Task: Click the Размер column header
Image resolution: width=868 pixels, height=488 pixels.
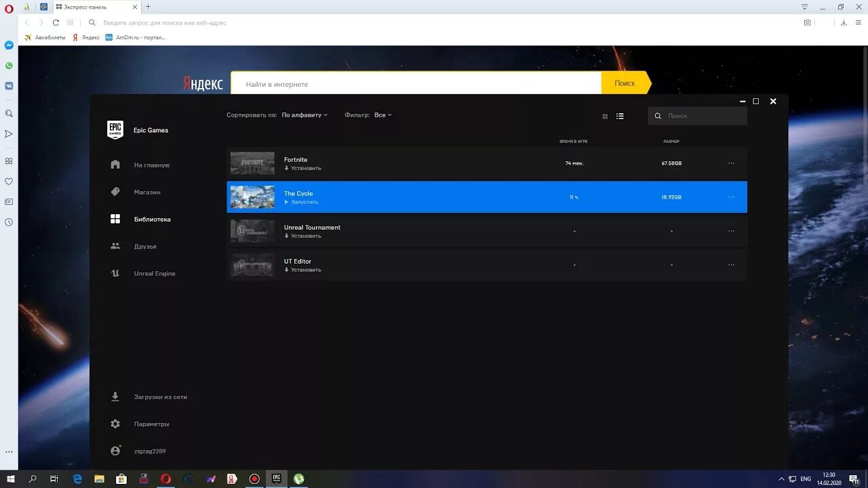Action: 671,142
